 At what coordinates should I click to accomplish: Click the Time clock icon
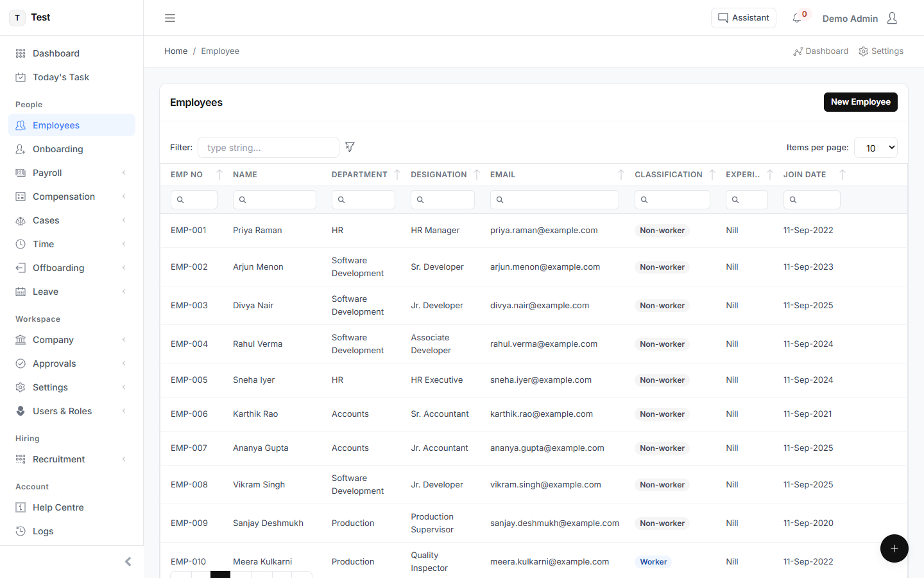(21, 244)
